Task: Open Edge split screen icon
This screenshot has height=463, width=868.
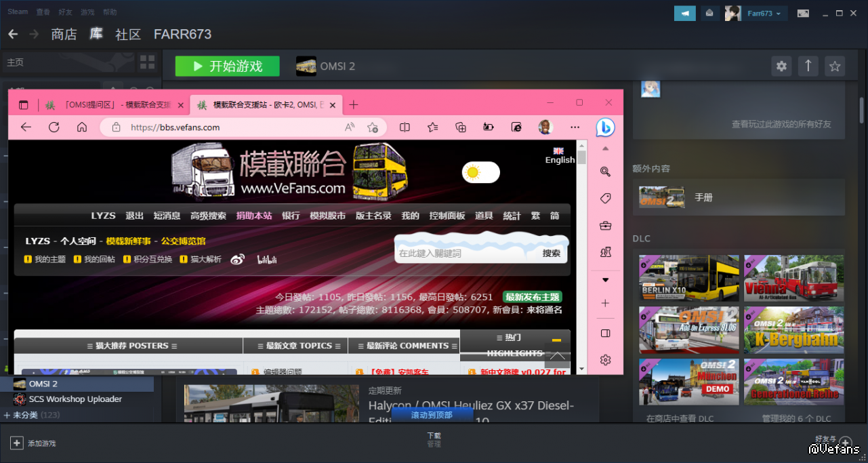Action: click(x=405, y=127)
